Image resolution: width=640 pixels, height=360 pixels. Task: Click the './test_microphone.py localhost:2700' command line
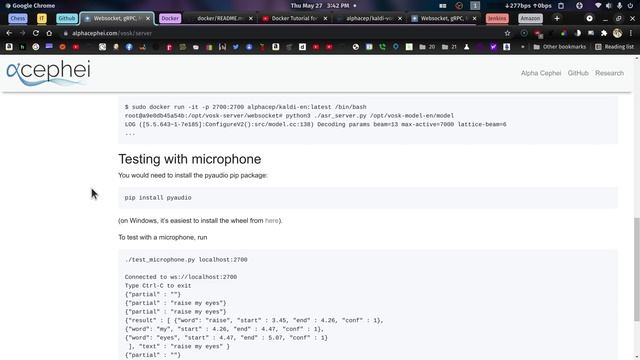pos(186,260)
